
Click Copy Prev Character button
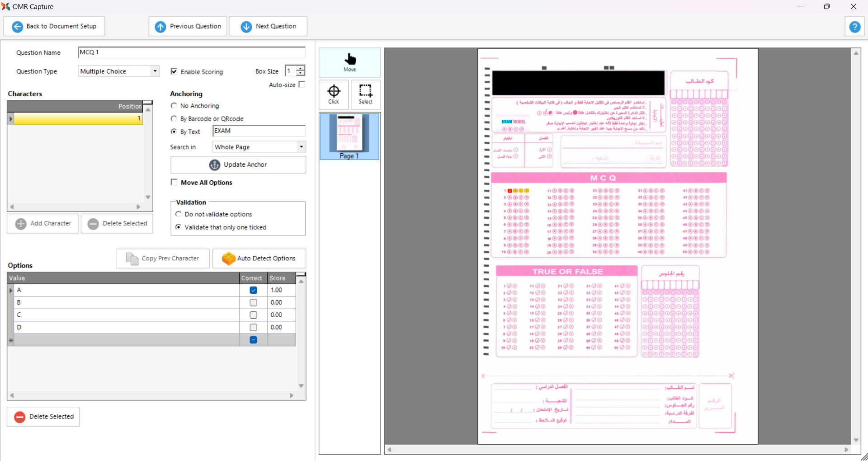coord(163,259)
